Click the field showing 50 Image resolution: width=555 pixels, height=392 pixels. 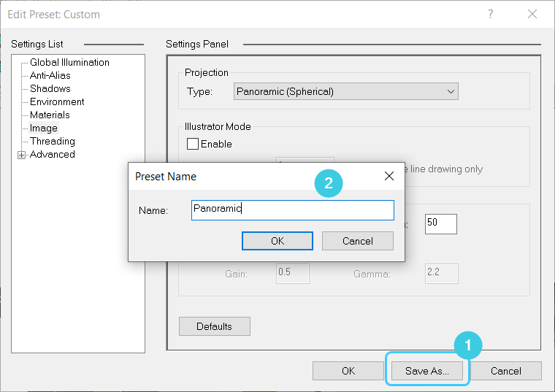pos(440,224)
